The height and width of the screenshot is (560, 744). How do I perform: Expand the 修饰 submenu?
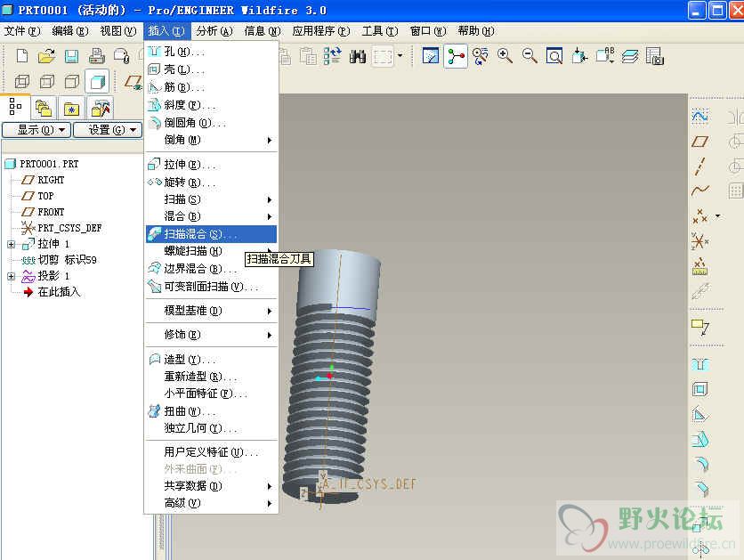click(211, 335)
